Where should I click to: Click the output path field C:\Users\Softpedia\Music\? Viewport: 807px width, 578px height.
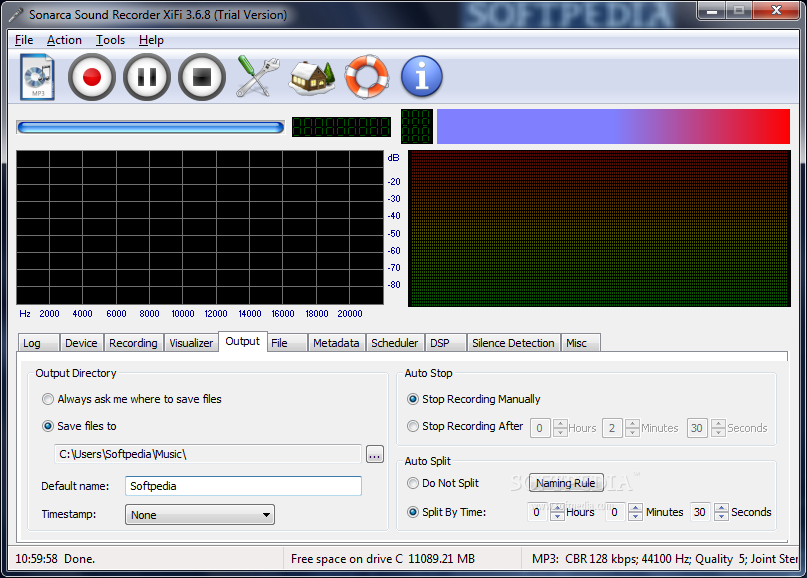[208, 454]
